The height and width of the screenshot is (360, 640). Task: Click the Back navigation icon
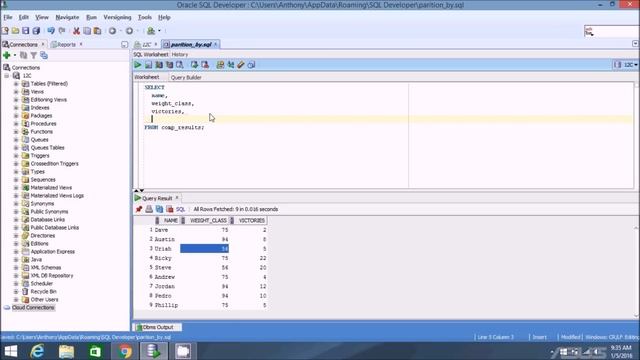(112, 31)
